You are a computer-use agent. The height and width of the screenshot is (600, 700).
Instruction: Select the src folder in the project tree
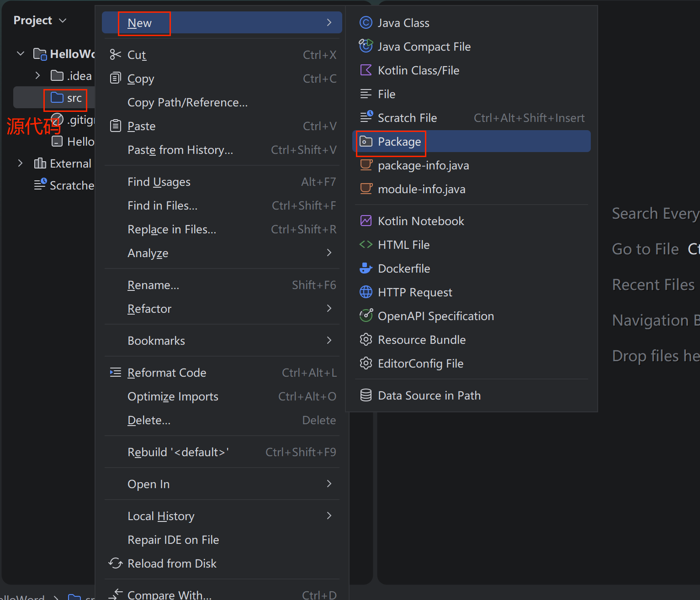point(73,98)
